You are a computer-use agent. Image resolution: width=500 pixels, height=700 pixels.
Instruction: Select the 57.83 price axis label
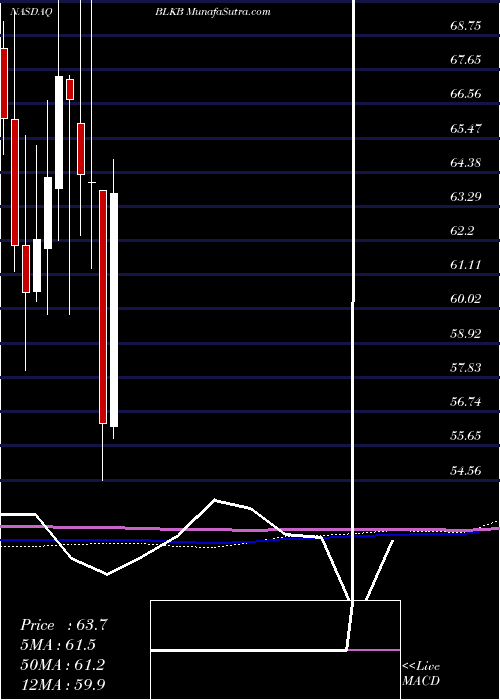coord(466,367)
